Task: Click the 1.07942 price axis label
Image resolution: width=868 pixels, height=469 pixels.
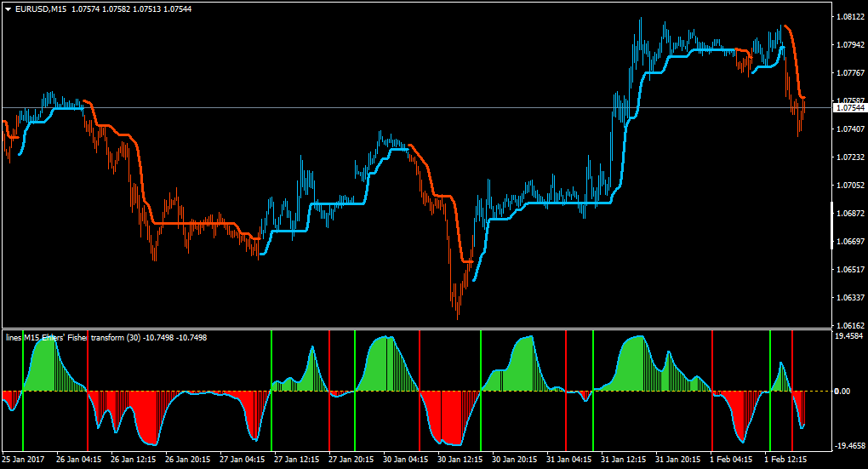Action: (850, 45)
